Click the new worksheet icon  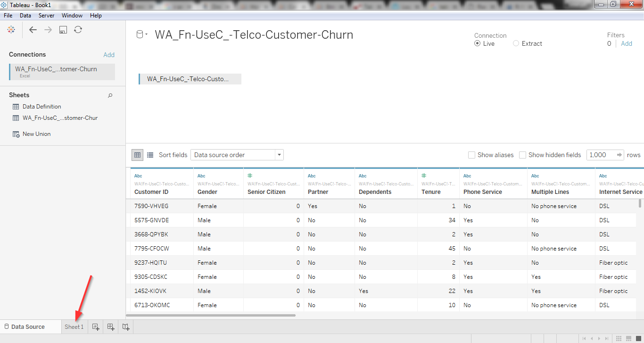[x=96, y=326]
